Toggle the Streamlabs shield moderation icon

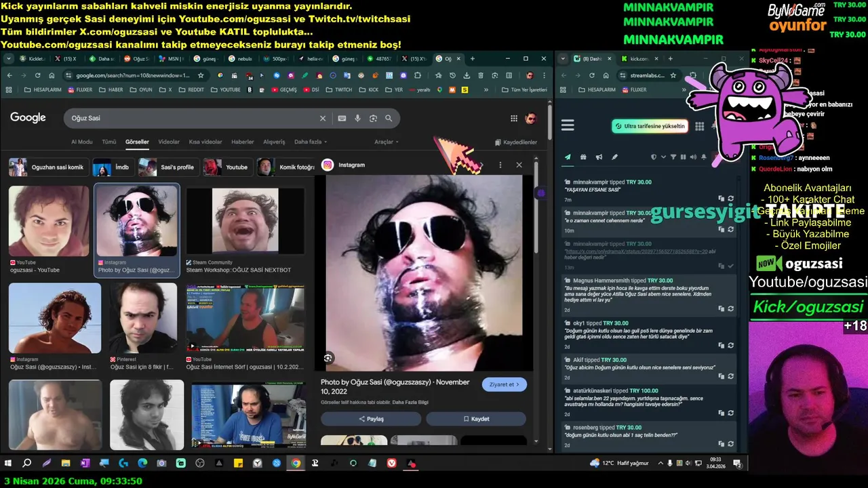(654, 157)
